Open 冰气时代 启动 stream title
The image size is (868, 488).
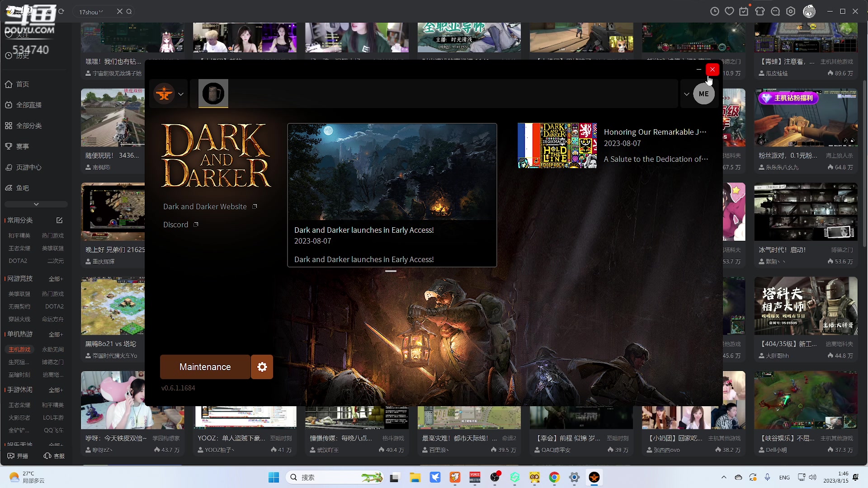point(782,250)
